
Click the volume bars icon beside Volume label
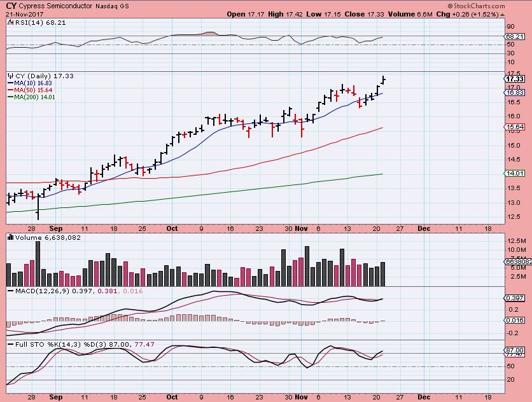pyautogui.click(x=11, y=237)
